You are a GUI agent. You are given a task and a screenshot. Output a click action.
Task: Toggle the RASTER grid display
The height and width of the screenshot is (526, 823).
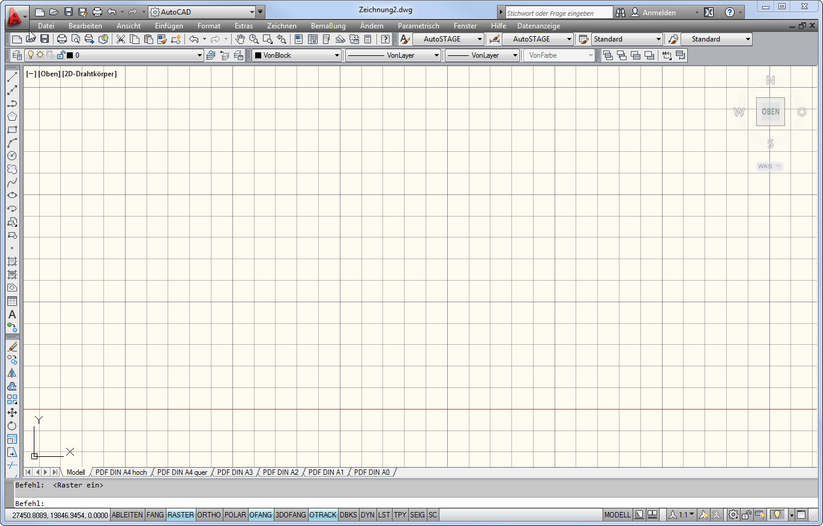[181, 514]
